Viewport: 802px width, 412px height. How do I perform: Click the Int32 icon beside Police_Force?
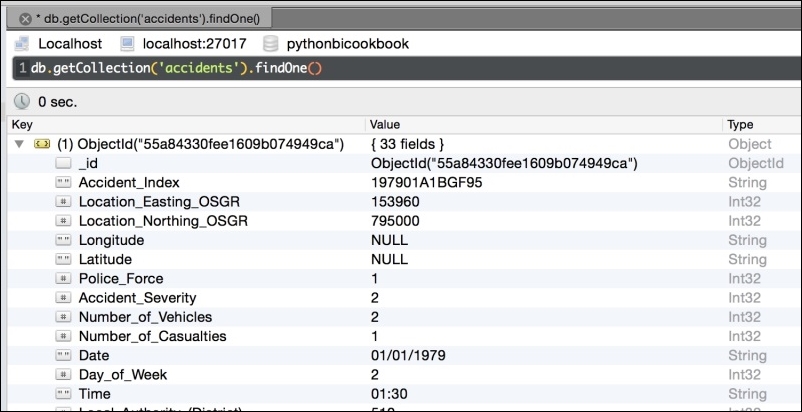[x=64, y=278]
